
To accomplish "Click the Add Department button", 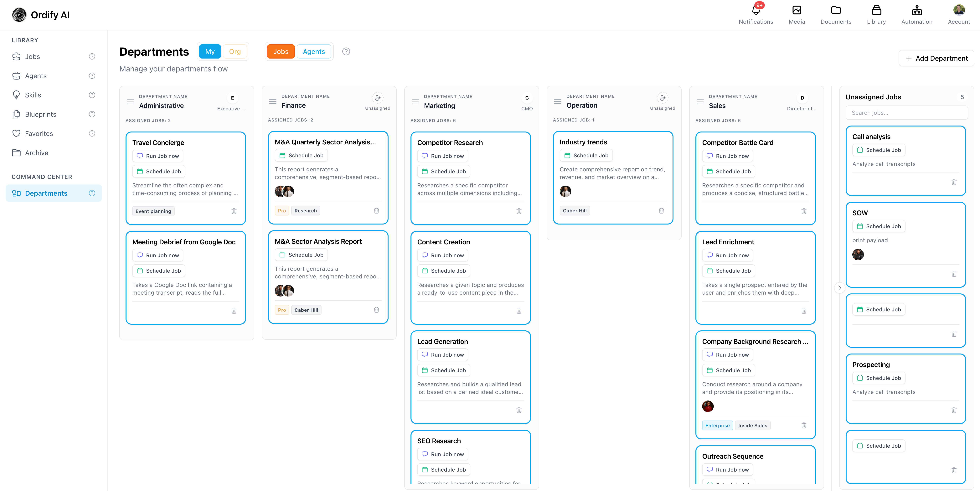I will click(936, 58).
